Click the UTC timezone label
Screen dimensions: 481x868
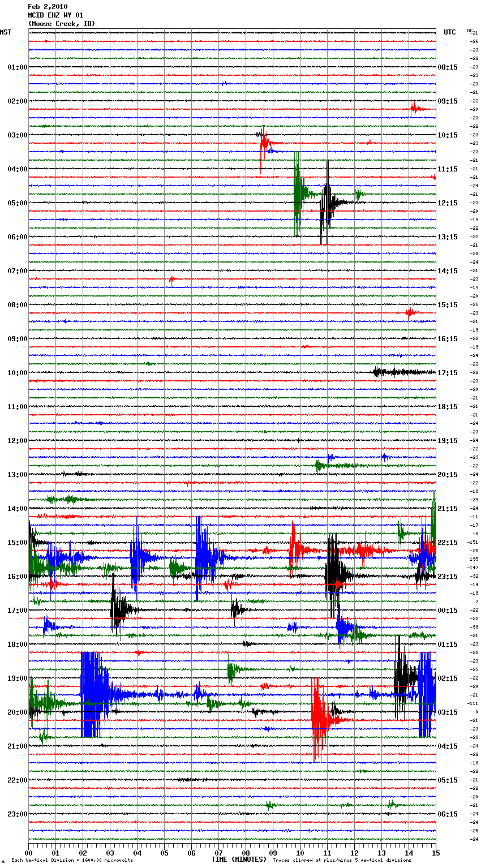click(x=449, y=32)
